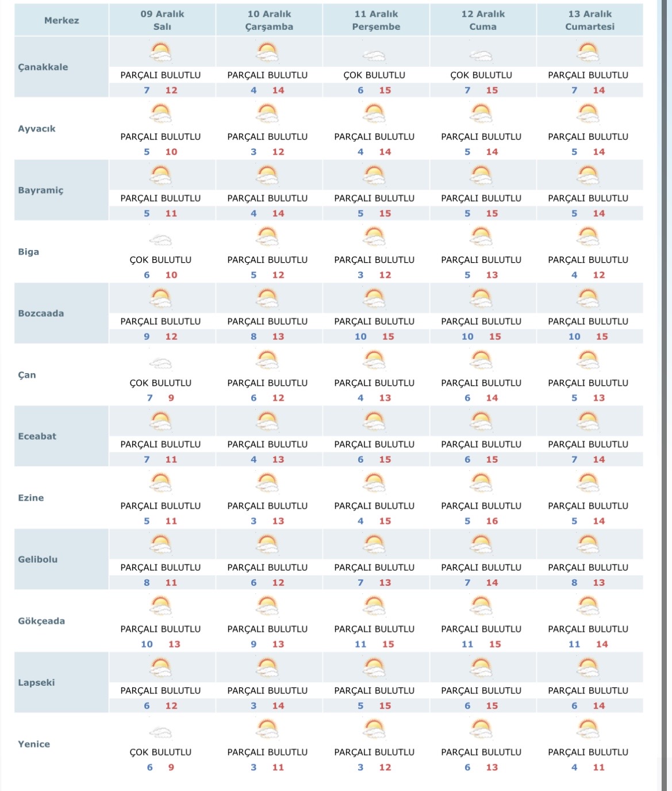Click Çan's overcast cloud icon on Salı
Viewport: 672px width, 791px height.
(160, 363)
